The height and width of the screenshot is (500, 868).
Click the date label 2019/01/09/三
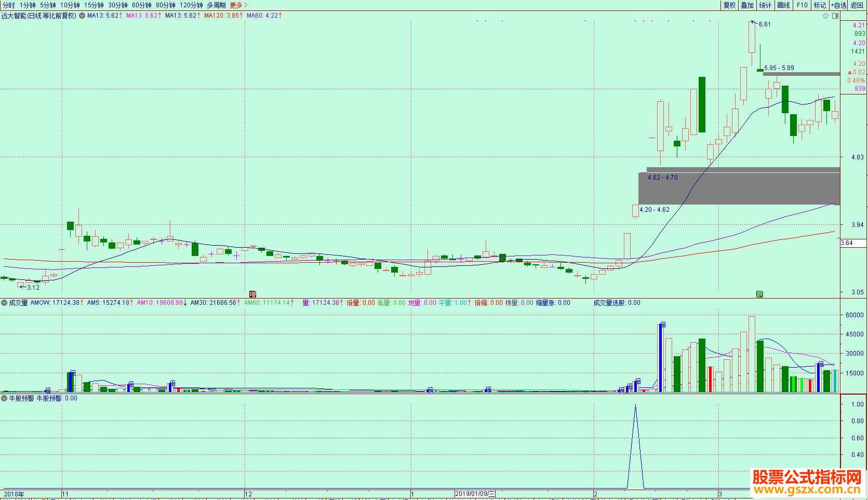pyautogui.click(x=475, y=494)
